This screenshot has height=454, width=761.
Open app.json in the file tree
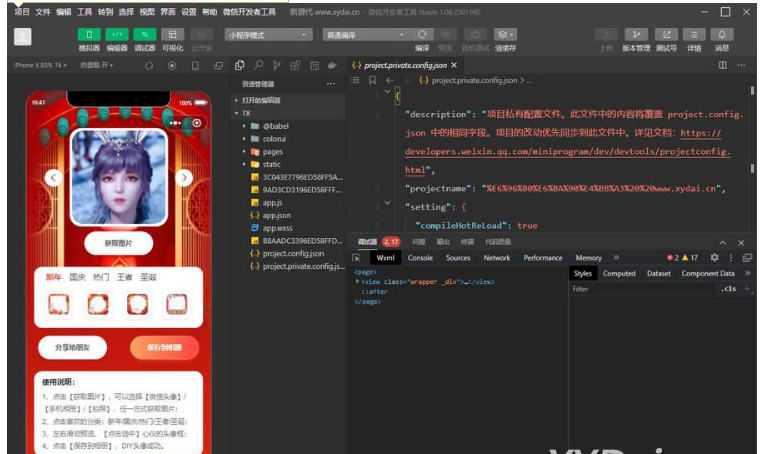tap(276, 215)
